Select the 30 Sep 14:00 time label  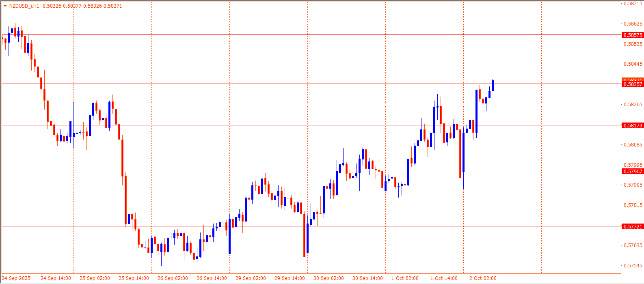pos(367,278)
